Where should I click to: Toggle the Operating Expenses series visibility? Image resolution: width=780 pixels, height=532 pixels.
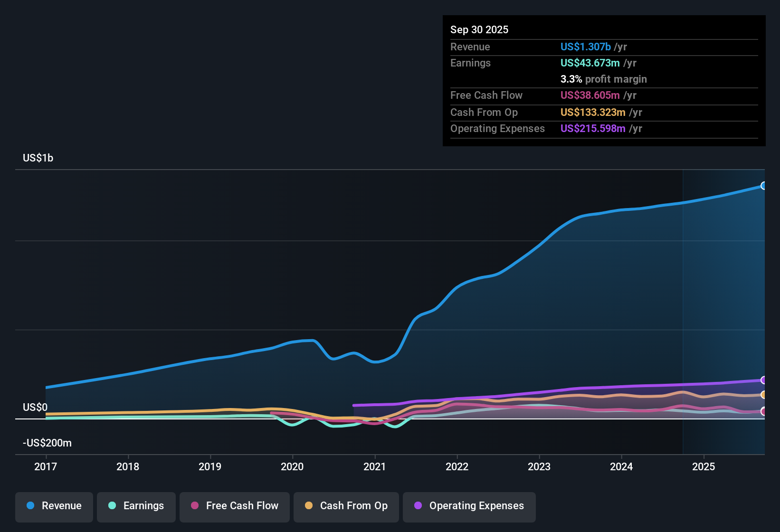(x=469, y=507)
